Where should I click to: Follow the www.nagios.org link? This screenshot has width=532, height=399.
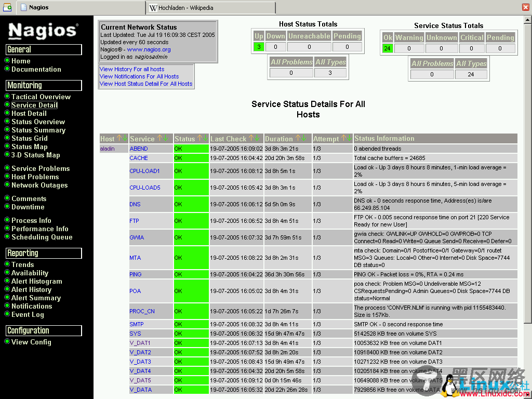point(149,49)
